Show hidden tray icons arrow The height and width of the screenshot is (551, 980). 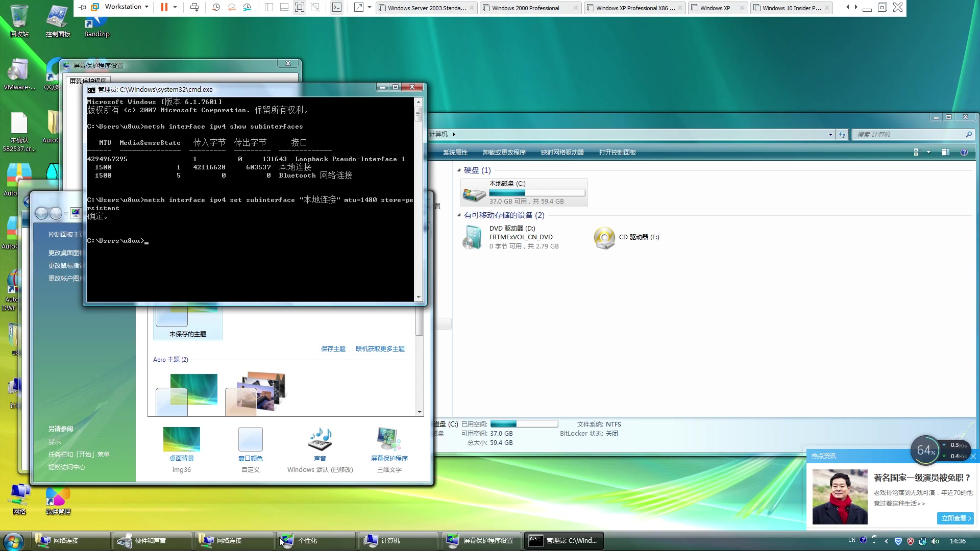tap(886, 541)
